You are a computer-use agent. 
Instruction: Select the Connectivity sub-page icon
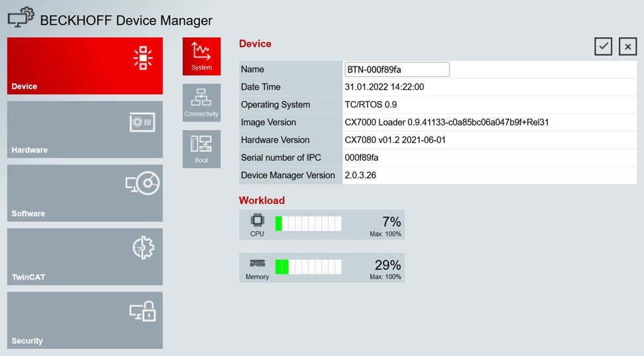pyautogui.click(x=201, y=103)
